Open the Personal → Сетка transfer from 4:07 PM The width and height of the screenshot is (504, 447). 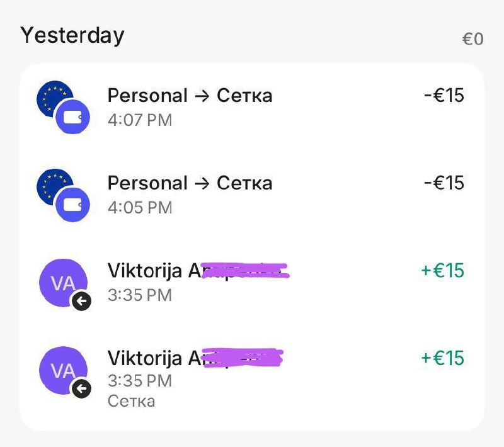pos(190,96)
